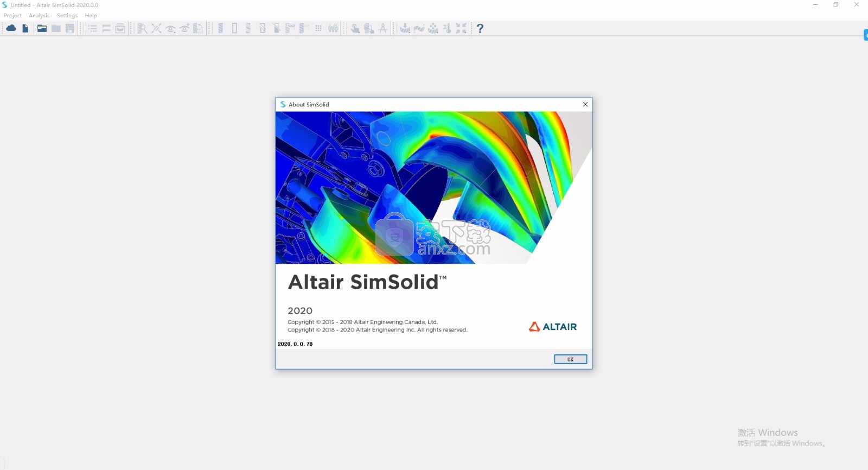The image size is (868, 470).
Task: Click the cloud import toolbar icon
Action: tap(11, 28)
